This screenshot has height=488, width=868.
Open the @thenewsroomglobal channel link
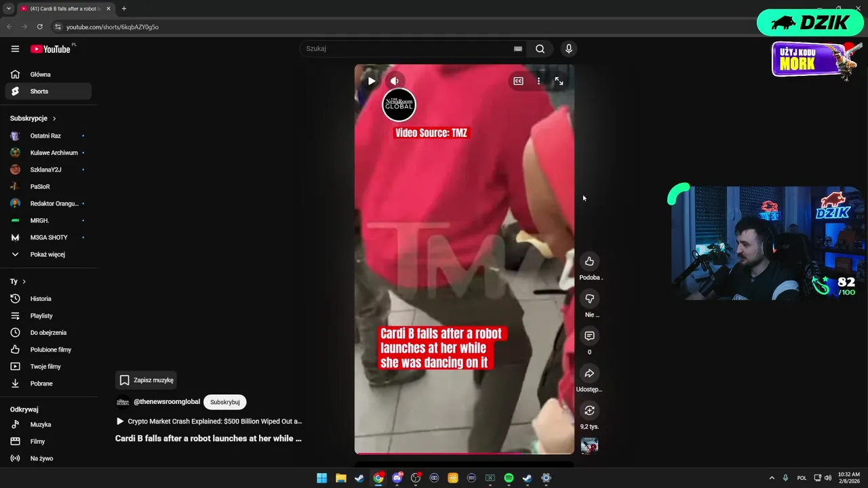pyautogui.click(x=167, y=402)
